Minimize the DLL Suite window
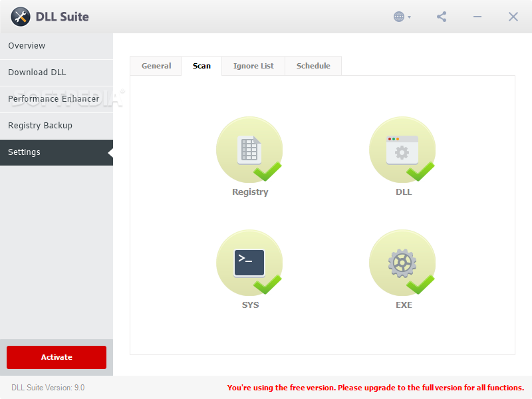Image resolution: width=532 pixels, height=399 pixels. pyautogui.click(x=477, y=17)
